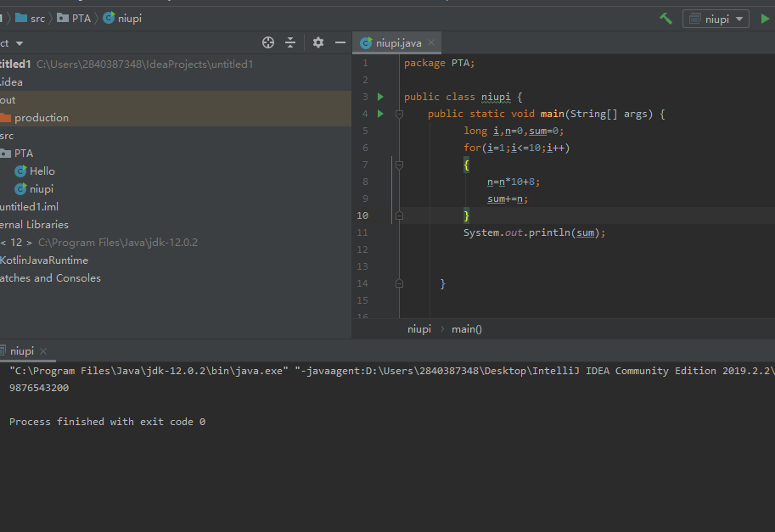
Task: Open Project panel gear settings
Action: point(318,42)
